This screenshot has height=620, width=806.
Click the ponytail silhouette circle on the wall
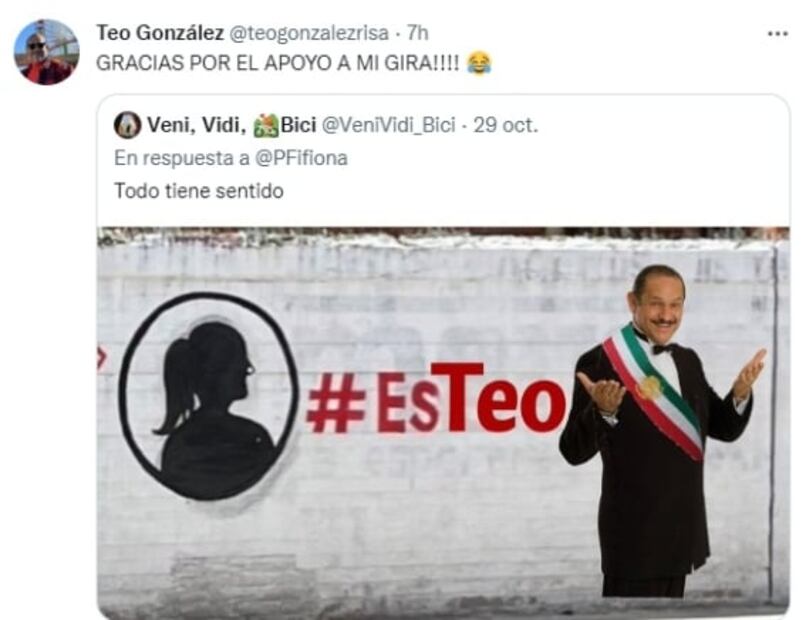(x=208, y=396)
